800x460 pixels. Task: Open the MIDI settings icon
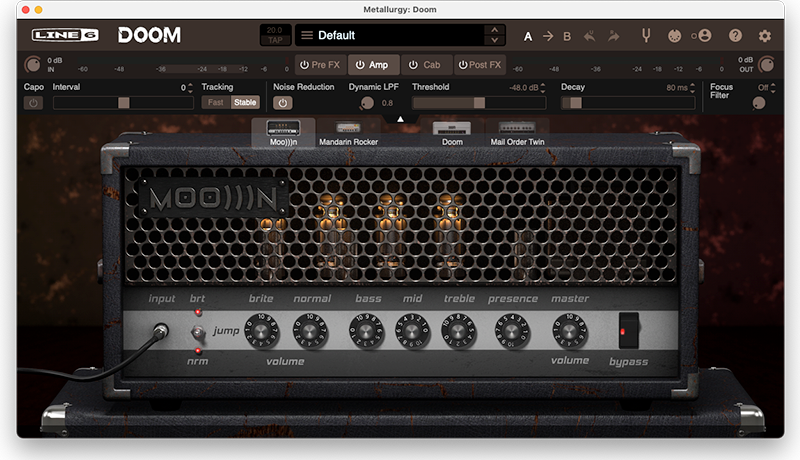coord(674,36)
